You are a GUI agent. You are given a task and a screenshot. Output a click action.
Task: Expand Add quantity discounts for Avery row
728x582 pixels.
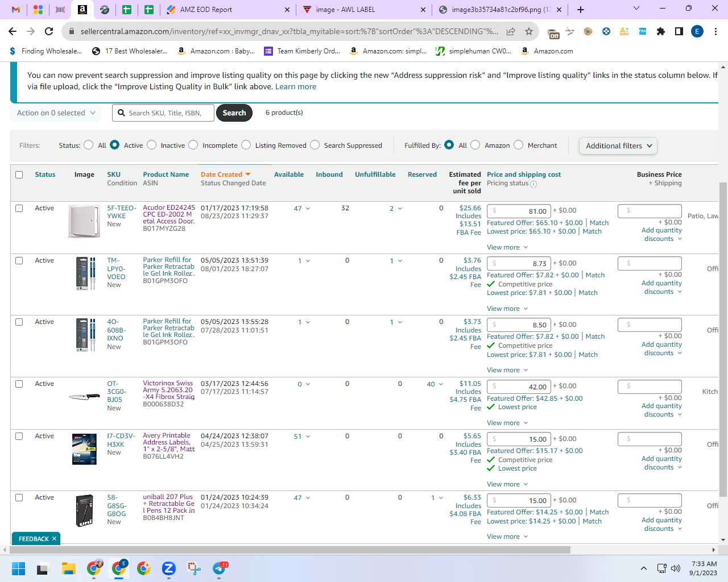(662, 463)
